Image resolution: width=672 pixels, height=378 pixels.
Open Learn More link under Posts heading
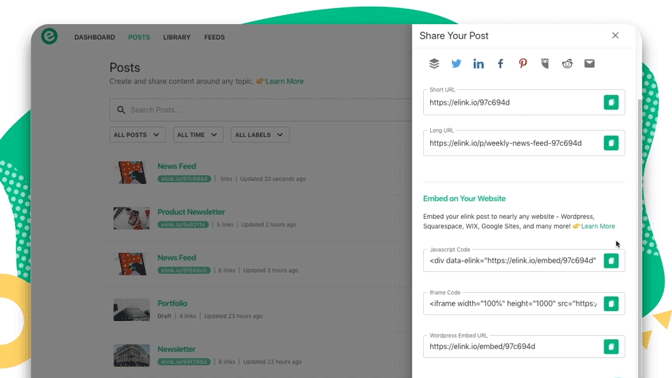[284, 81]
